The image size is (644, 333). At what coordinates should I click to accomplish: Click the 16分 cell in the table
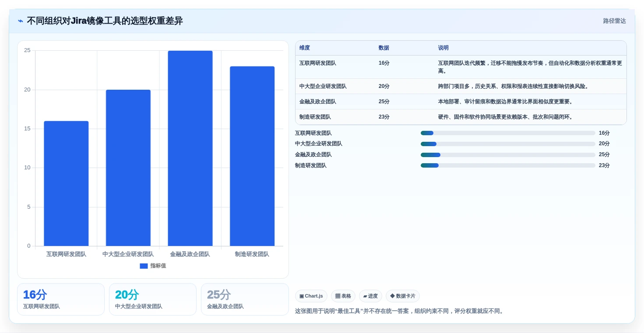pyautogui.click(x=384, y=63)
